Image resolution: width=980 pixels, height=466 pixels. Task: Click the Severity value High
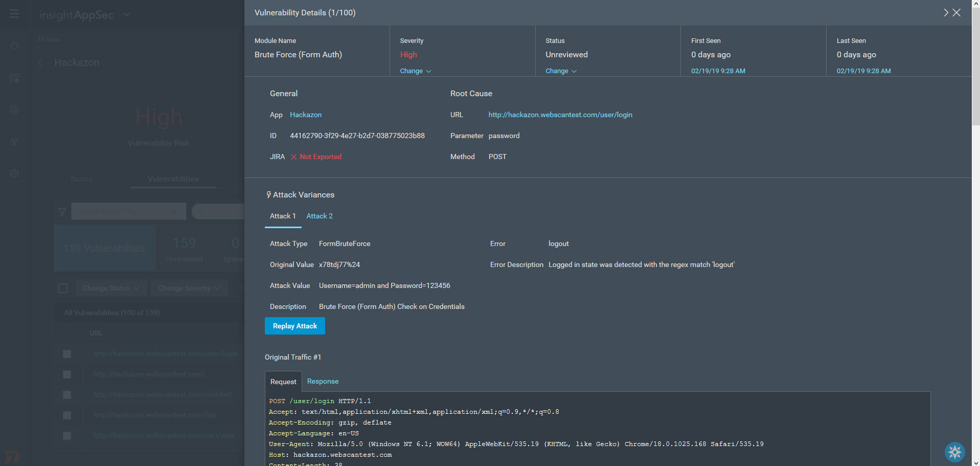408,55
